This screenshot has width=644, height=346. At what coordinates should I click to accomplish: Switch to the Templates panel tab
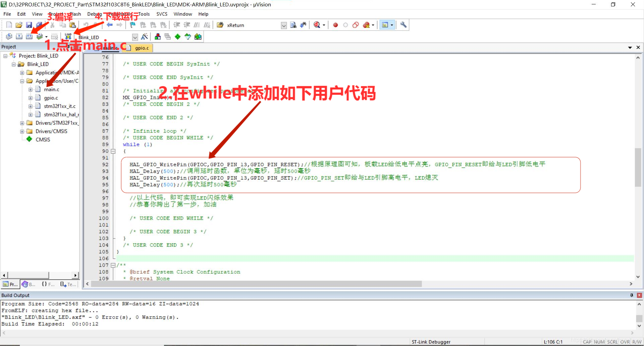pyautogui.click(x=68, y=284)
